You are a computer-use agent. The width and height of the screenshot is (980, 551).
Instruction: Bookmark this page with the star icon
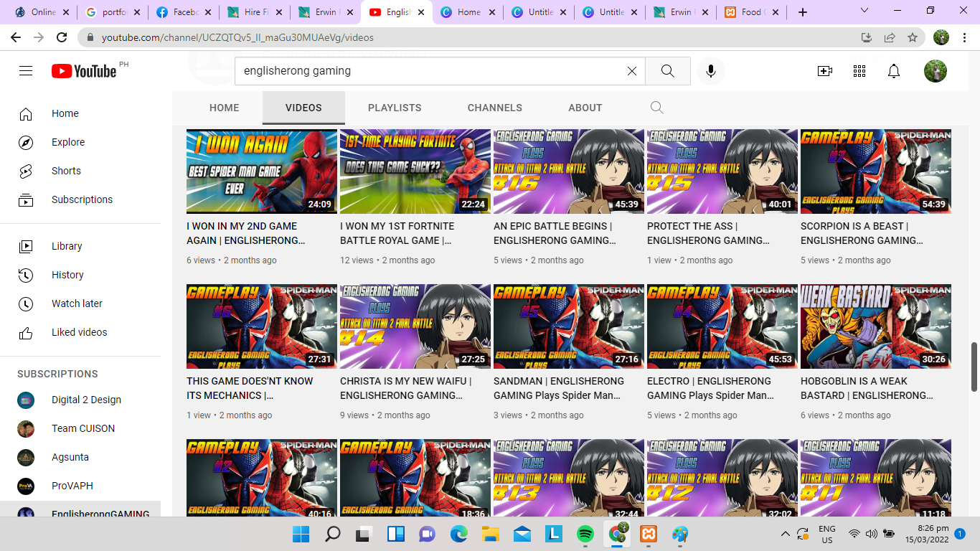pos(913,37)
